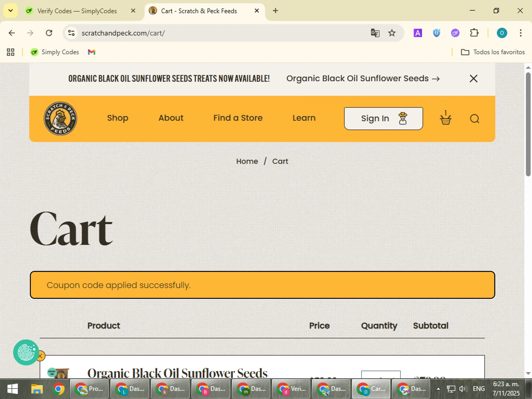
Task: Open the Windows Start menu
Action: [x=12, y=389]
